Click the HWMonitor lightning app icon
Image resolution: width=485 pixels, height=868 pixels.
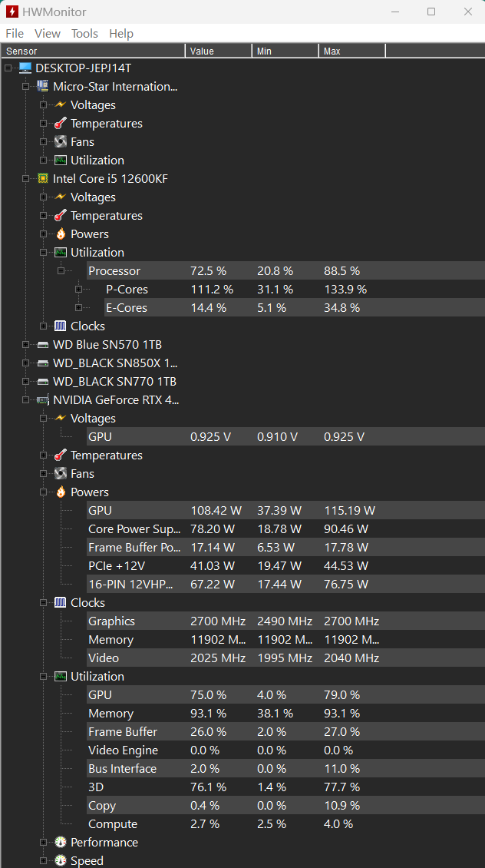click(x=12, y=12)
